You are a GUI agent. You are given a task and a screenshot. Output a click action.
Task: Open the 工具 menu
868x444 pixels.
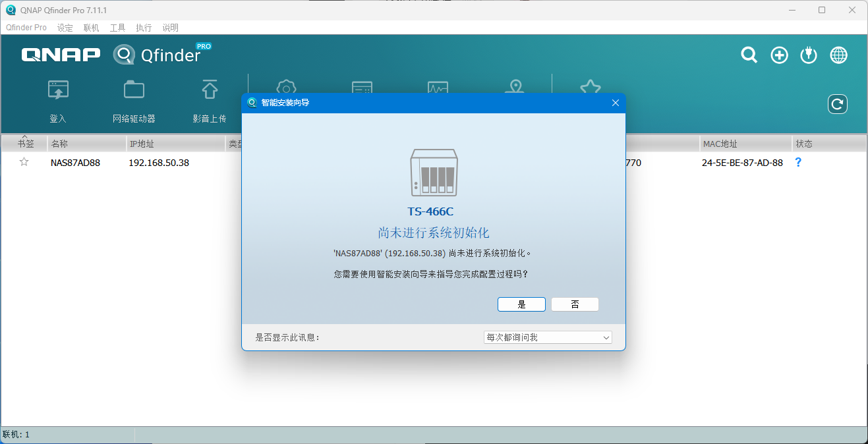click(117, 28)
